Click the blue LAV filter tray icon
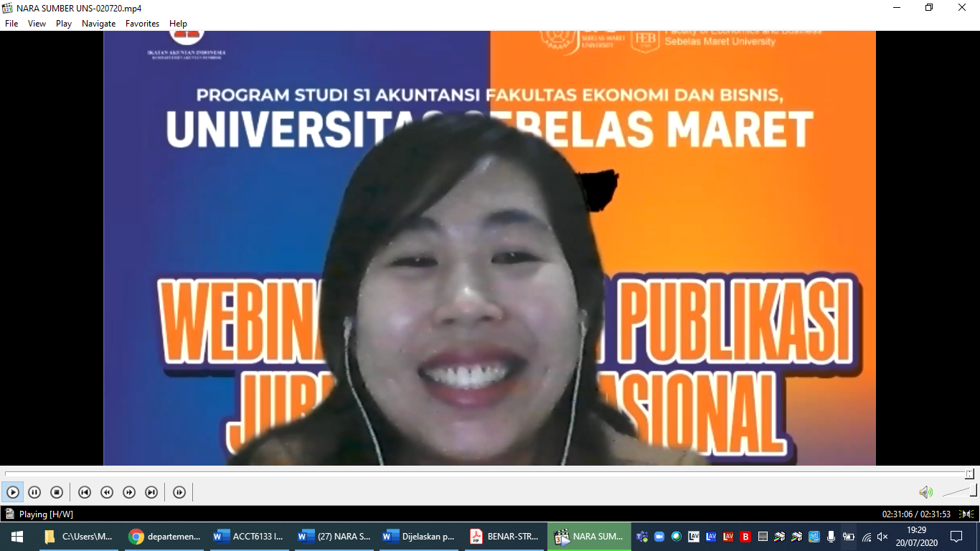 click(x=711, y=537)
